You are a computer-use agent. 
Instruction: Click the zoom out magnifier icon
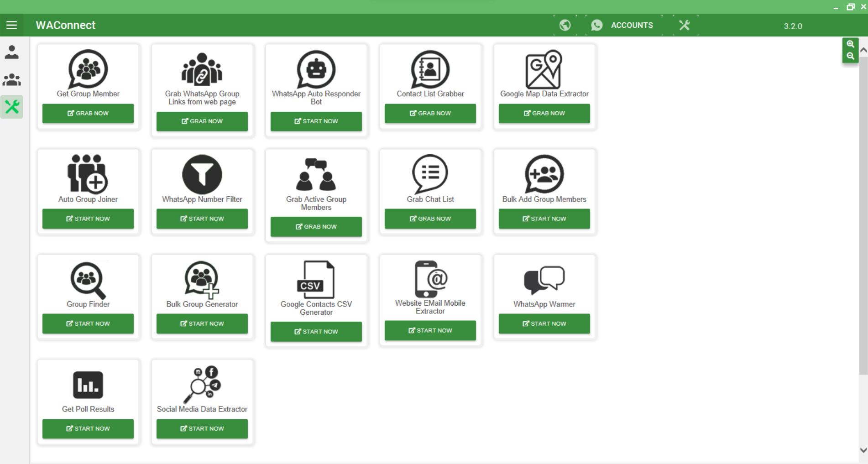point(850,56)
